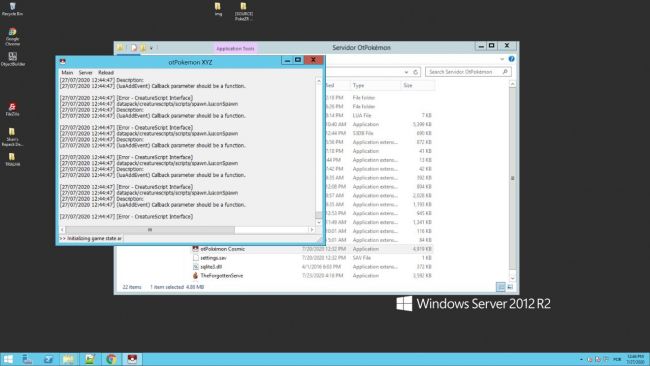Open File Explorer from taskbar
Image resolution: width=650 pixels, height=366 pixels.
point(68,359)
